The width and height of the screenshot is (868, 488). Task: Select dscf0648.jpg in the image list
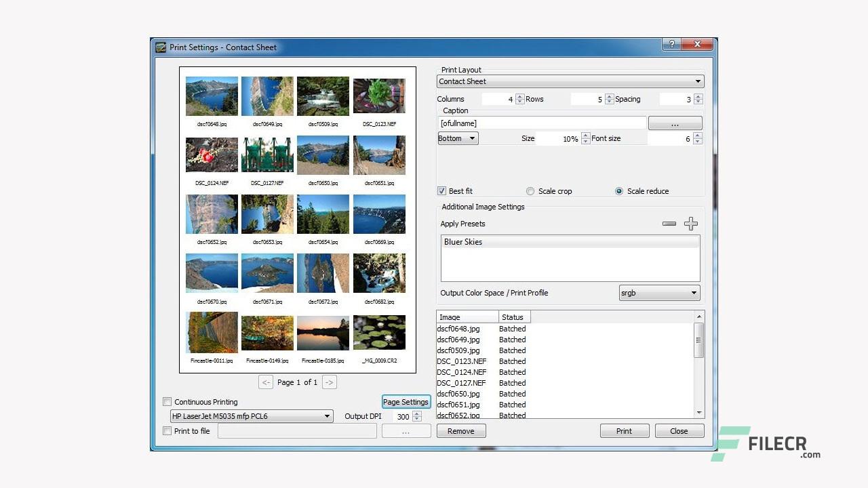pos(458,329)
